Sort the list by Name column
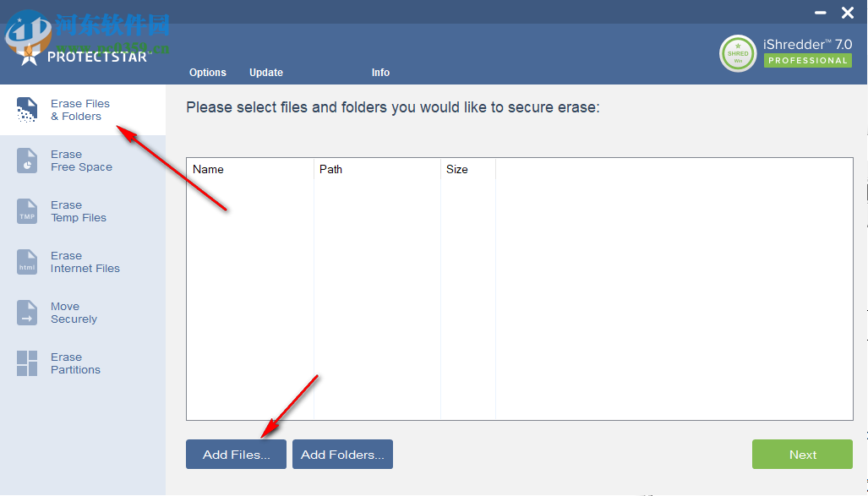The width and height of the screenshot is (868, 496). [208, 169]
